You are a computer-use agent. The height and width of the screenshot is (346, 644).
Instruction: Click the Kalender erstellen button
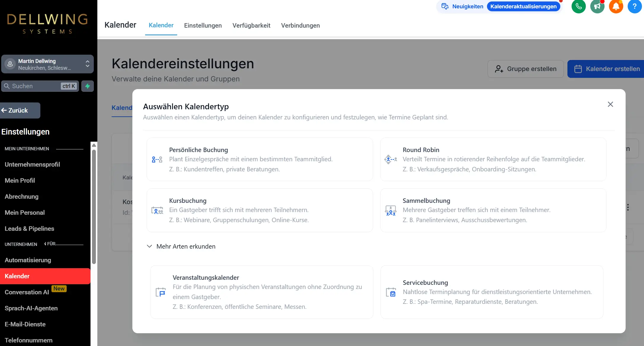point(606,69)
